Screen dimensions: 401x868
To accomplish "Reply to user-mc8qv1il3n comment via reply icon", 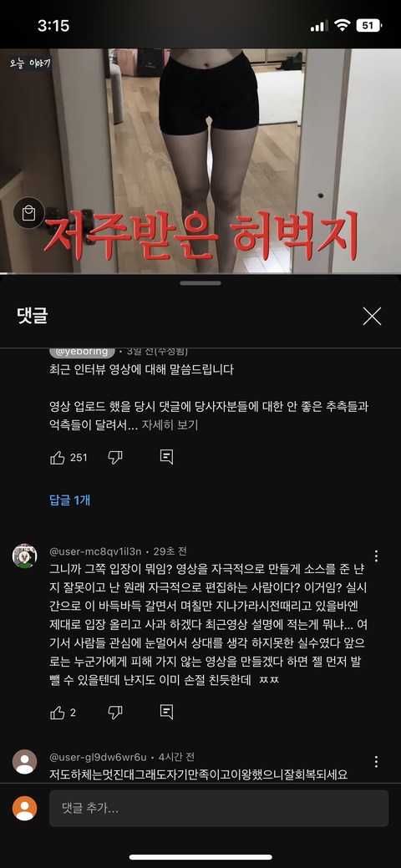I will (166, 712).
